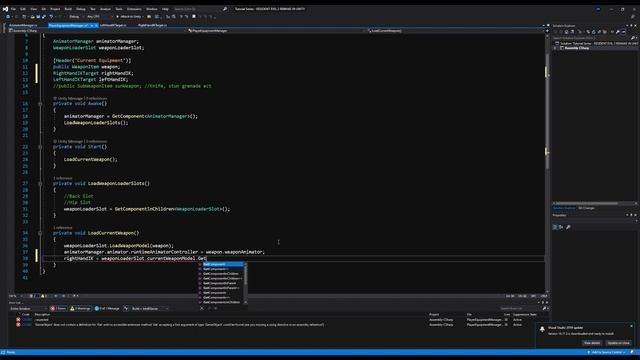Switch to the RightHandIKTarget.cs tab
Viewport: 640px width, 360px height.
(x=152, y=25)
